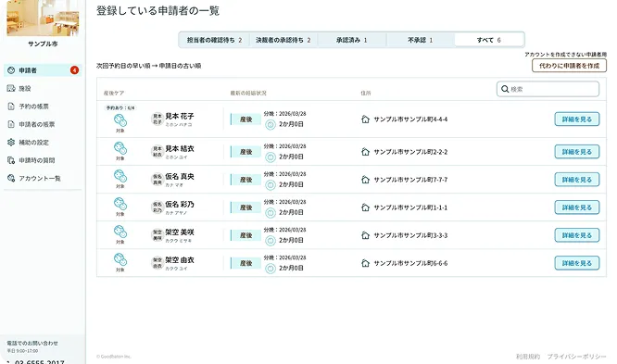Open the 利用規約 footer link
Screen dimensions: 617x364
pos(528,357)
